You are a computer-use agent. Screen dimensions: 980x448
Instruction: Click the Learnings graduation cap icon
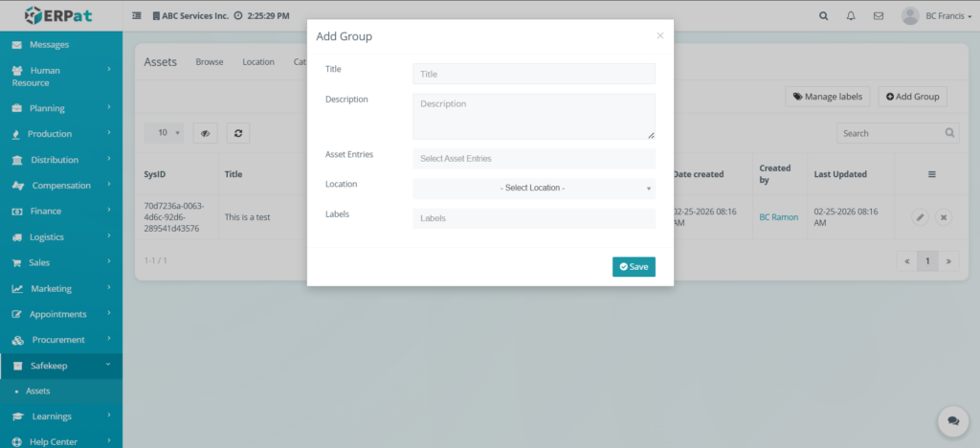[19, 416]
